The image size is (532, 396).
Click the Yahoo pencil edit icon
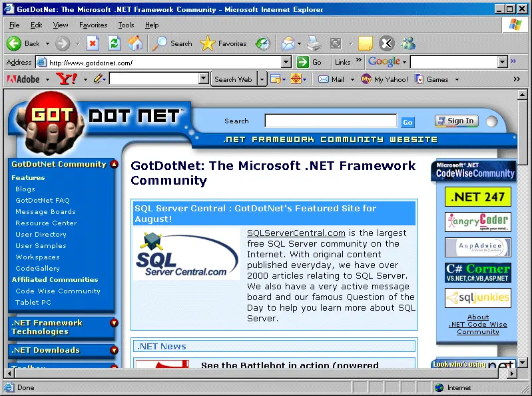click(x=98, y=79)
